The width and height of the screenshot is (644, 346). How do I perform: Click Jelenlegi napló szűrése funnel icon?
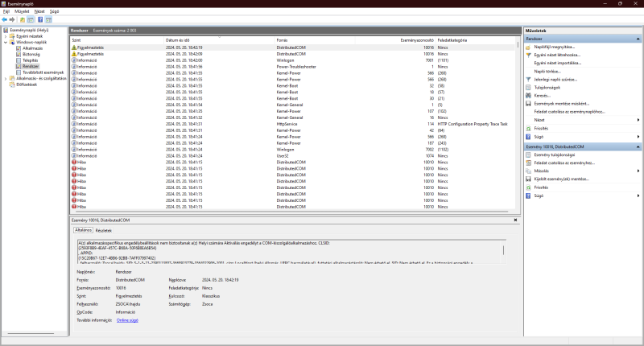(528, 79)
